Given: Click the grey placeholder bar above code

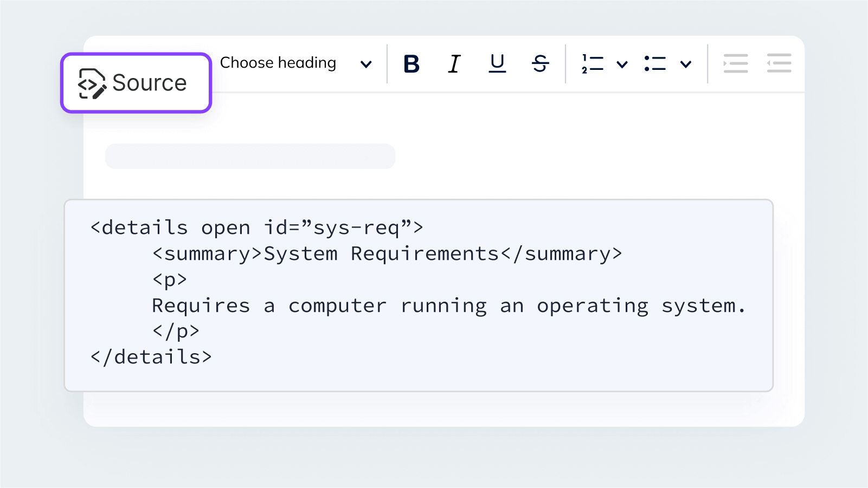Looking at the screenshot, I should [x=250, y=156].
